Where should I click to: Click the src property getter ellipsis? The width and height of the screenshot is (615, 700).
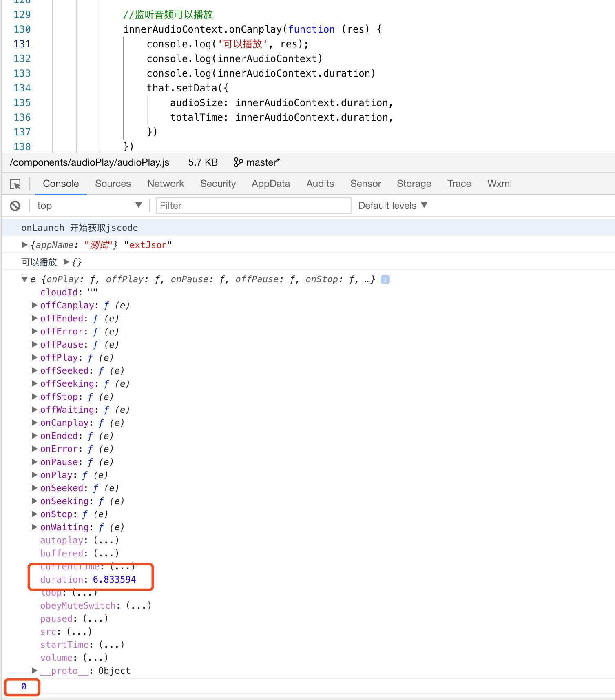[x=79, y=631]
